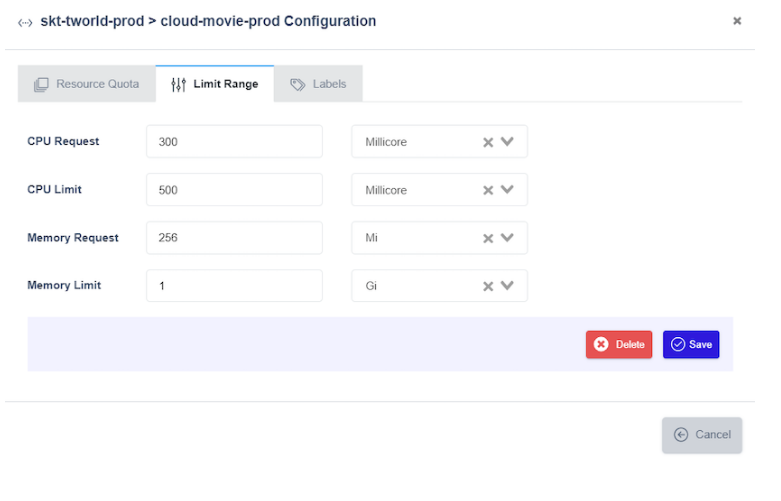Click the CPU Limit value field

[234, 190]
